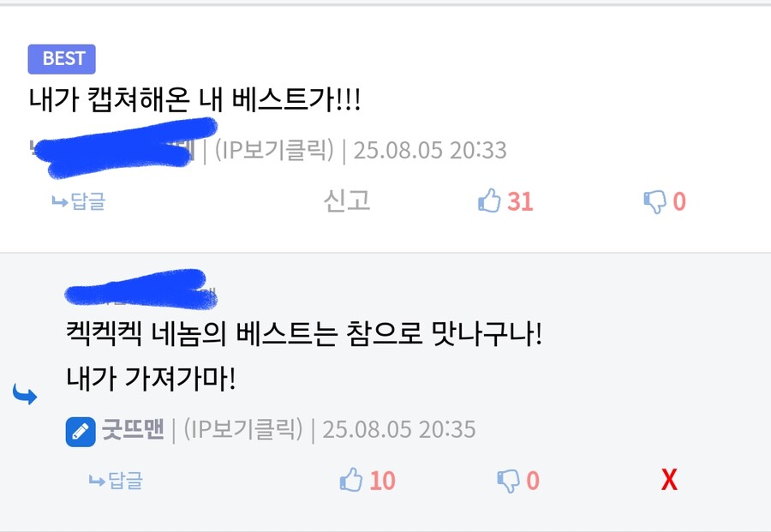Viewport: 771px width, 532px height.
Task: Dislike the reply by 굿뜨맨
Action: coord(508,481)
